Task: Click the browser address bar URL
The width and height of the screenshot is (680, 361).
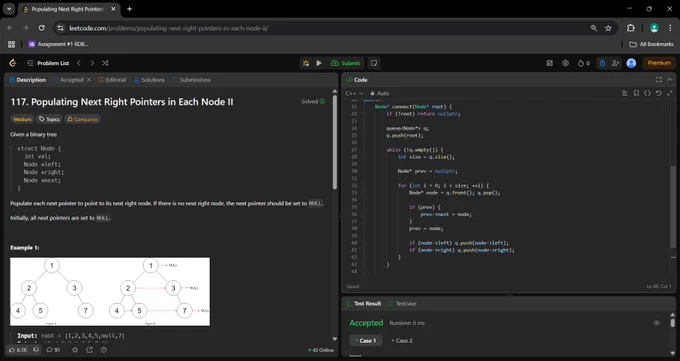Action: coord(169,28)
